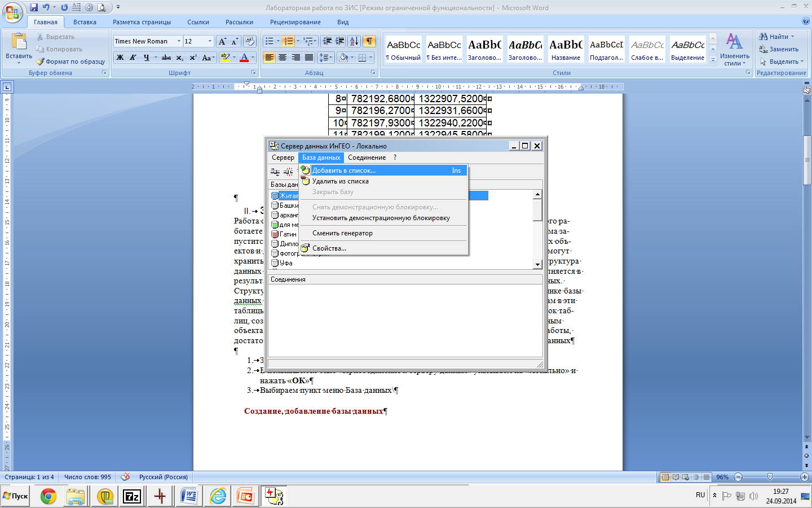The width and height of the screenshot is (812, 508).
Task: Click Format Painter (Формат по образцу)
Action: [x=70, y=62]
